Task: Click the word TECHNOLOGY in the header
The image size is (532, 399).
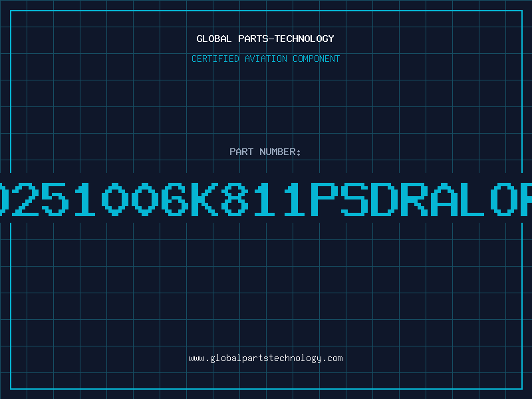Action: click(305, 39)
